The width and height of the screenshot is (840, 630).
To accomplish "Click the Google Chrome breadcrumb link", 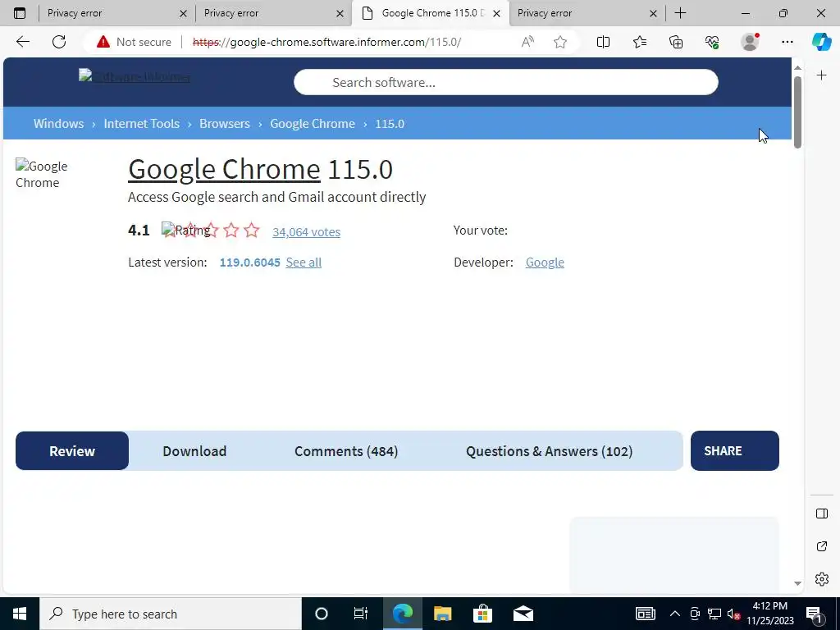I will 313,124.
